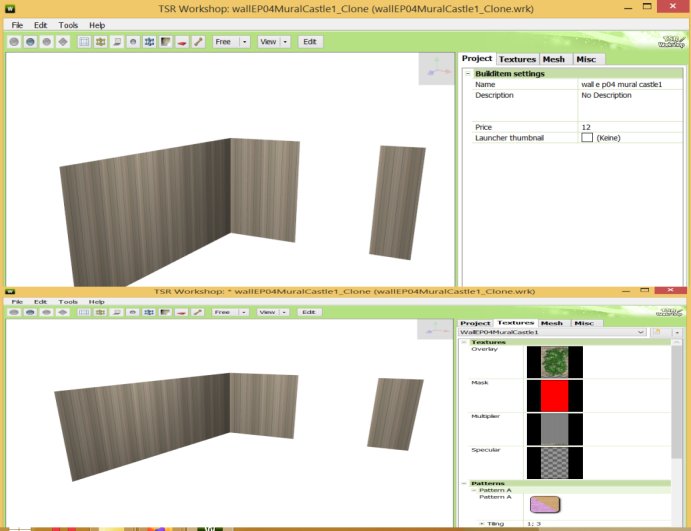Click the 3D axis gizmo in top viewport
The image size is (691, 531).
(x=436, y=69)
